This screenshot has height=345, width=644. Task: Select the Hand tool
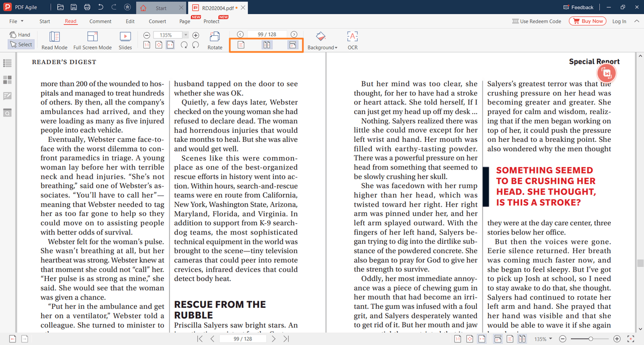(20, 34)
